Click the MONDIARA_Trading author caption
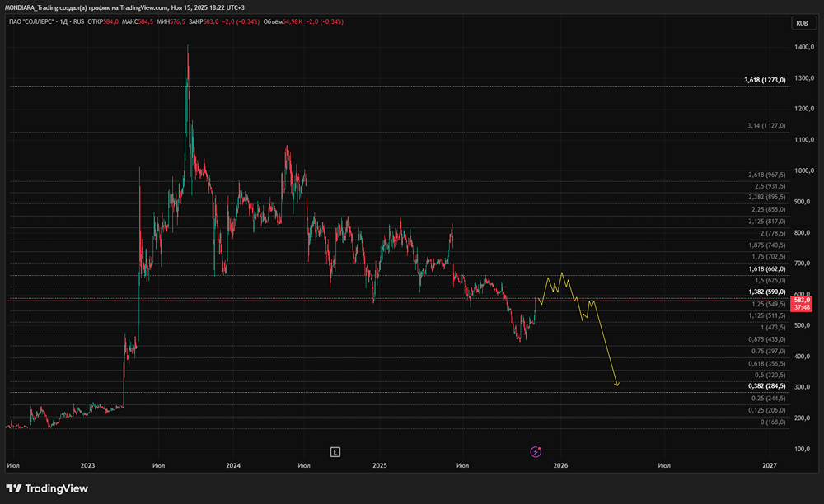824x504 pixels. click(30, 7)
